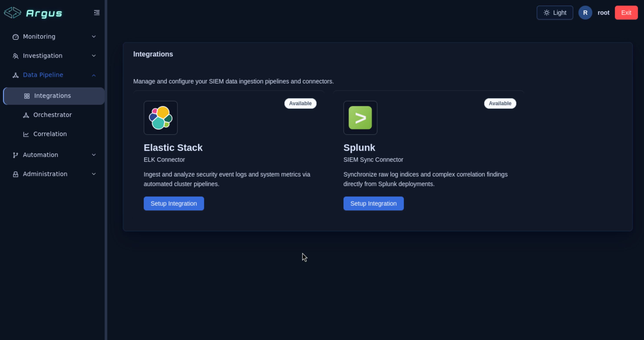Click the Data Pipeline nodes icon
644x340 pixels.
tap(15, 75)
